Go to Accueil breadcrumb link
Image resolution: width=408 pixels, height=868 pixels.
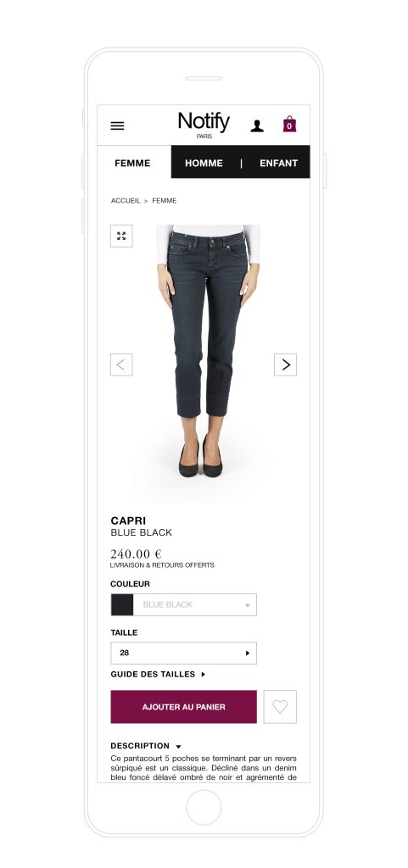(x=126, y=201)
